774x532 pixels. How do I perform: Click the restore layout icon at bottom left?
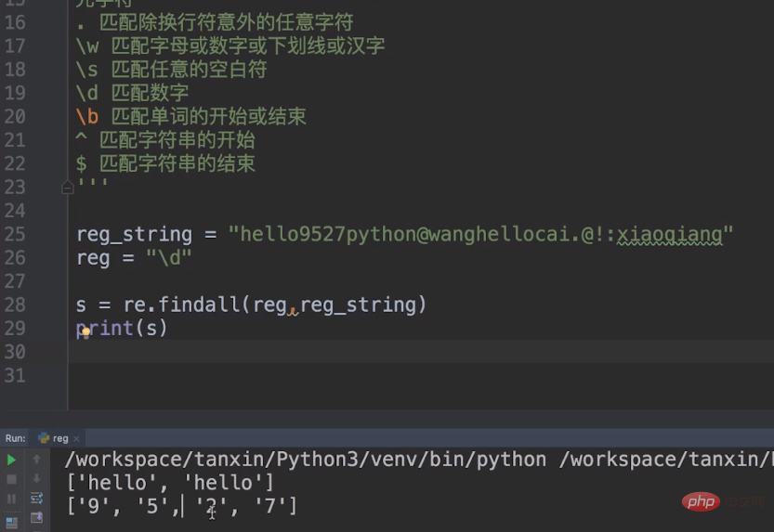pyautogui.click(x=11, y=522)
